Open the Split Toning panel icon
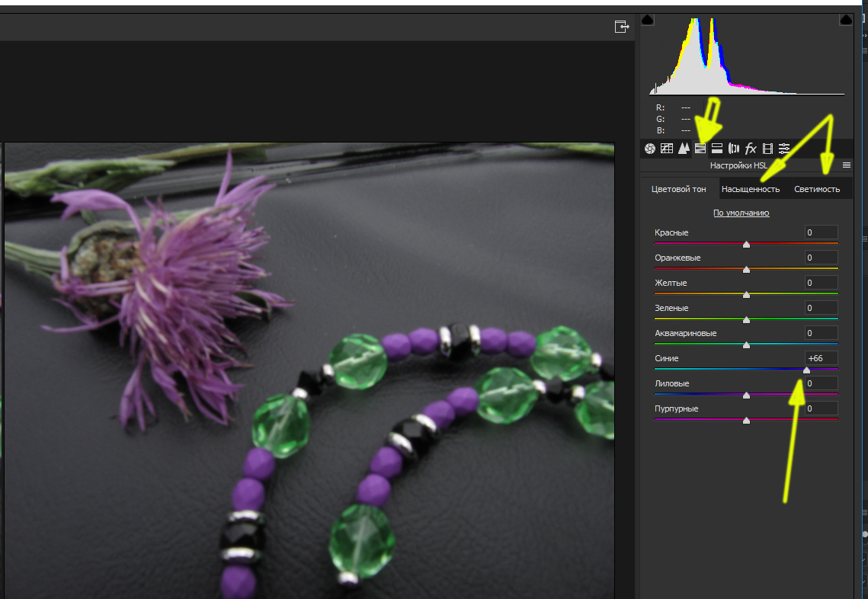Viewport: 868px width, 599px height. pyautogui.click(x=717, y=149)
